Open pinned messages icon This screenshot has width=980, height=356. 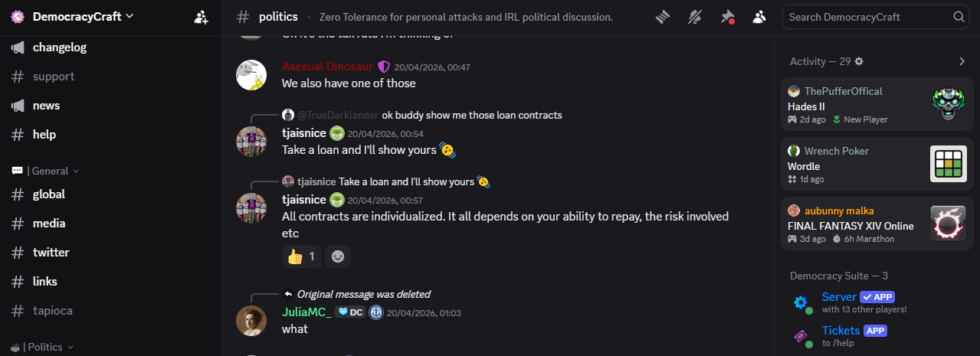point(727,17)
